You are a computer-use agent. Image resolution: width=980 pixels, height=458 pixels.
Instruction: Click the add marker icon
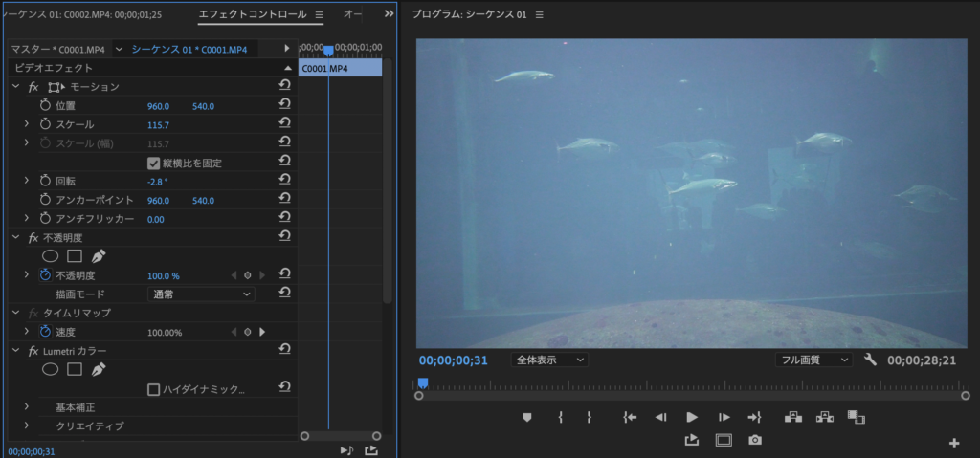click(526, 417)
